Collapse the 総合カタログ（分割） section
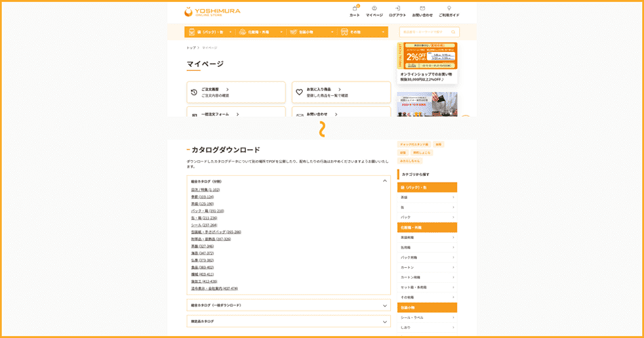This screenshot has width=644, height=338. coord(385,182)
